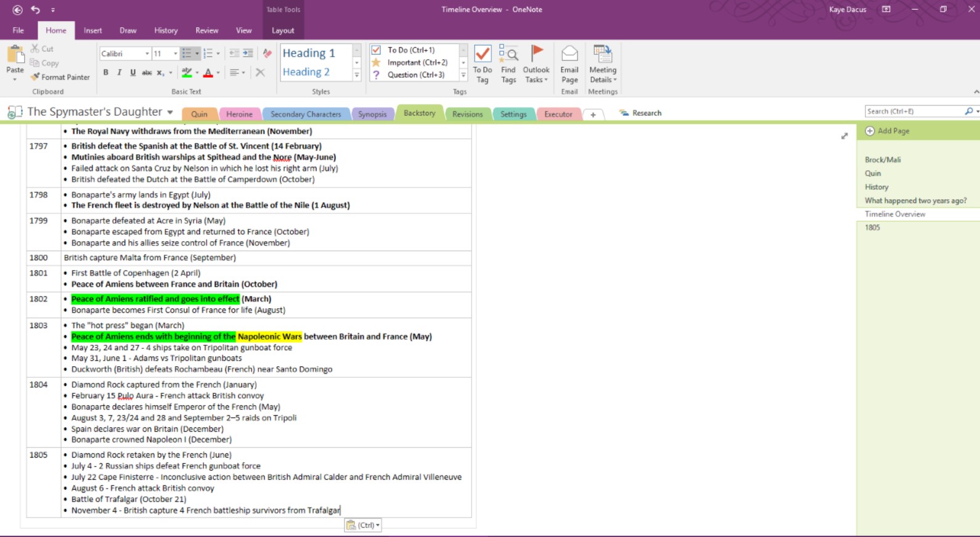Toggle the To Do Tag button
This screenshot has height=537, width=980.
[x=482, y=64]
